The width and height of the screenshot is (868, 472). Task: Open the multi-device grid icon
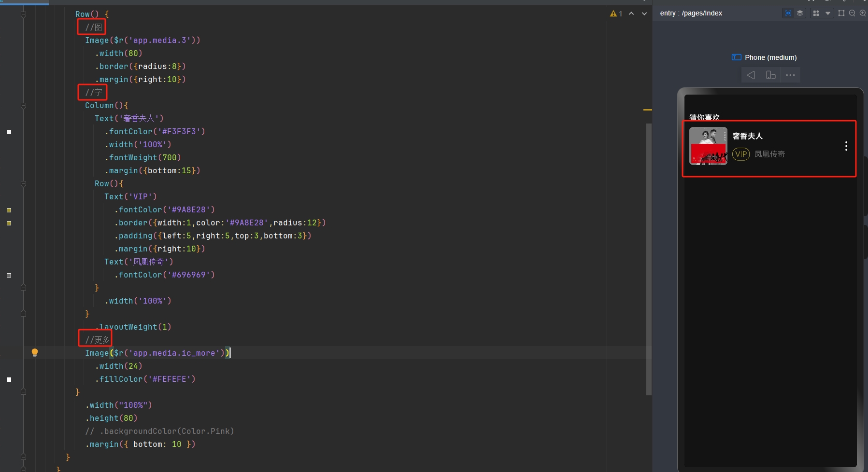point(816,14)
